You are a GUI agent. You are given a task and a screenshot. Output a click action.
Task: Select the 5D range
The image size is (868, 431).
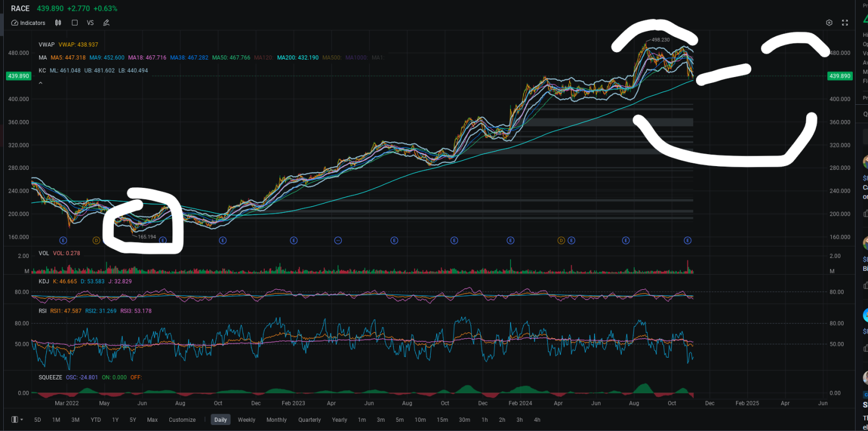coord(37,420)
